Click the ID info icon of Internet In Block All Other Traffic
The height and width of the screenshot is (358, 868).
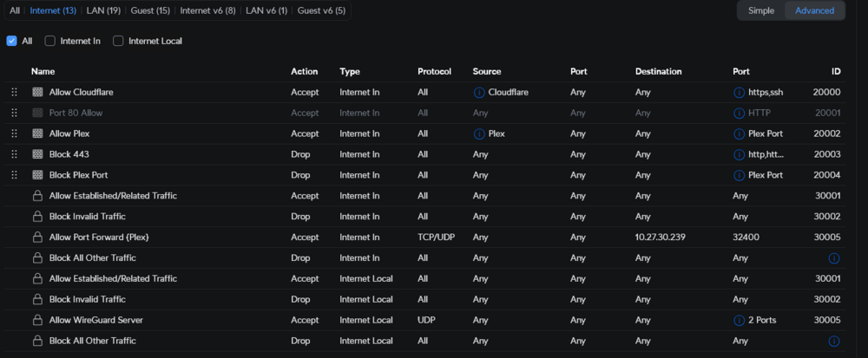tap(834, 258)
